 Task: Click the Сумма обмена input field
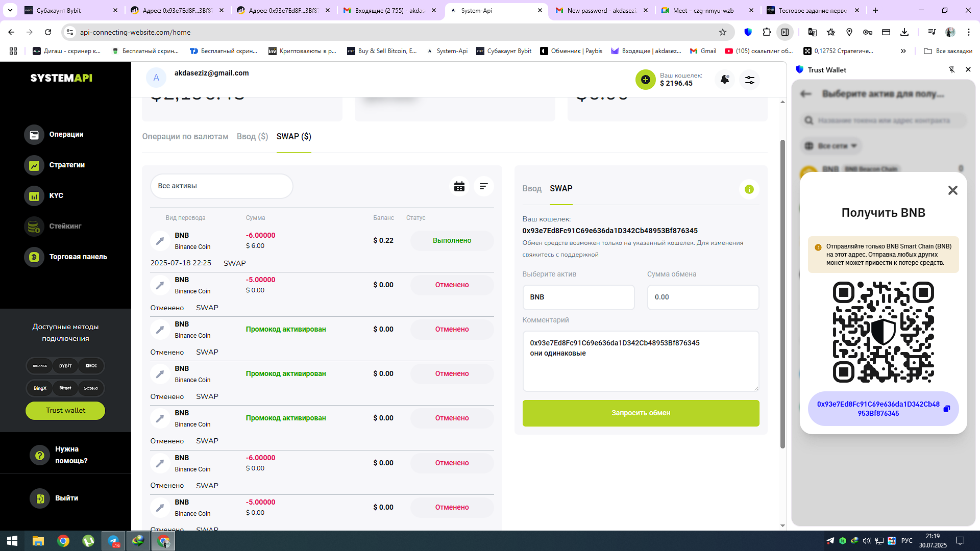point(702,297)
